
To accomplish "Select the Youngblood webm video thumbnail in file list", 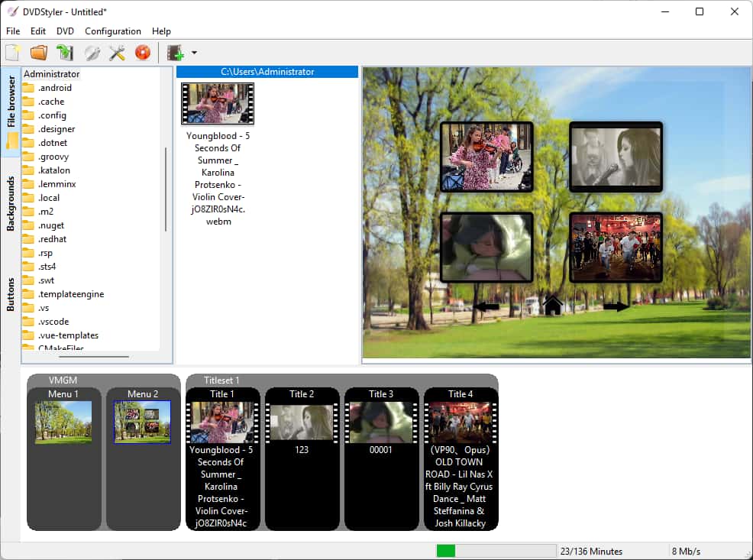I will (x=218, y=103).
